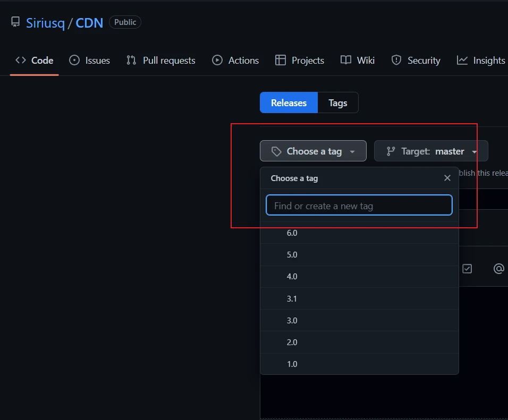Open the Target: master branch dropdown

[431, 151]
